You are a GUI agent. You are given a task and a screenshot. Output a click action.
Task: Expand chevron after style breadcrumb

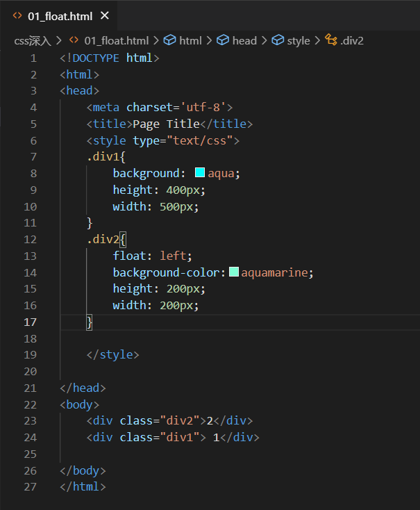(317, 41)
